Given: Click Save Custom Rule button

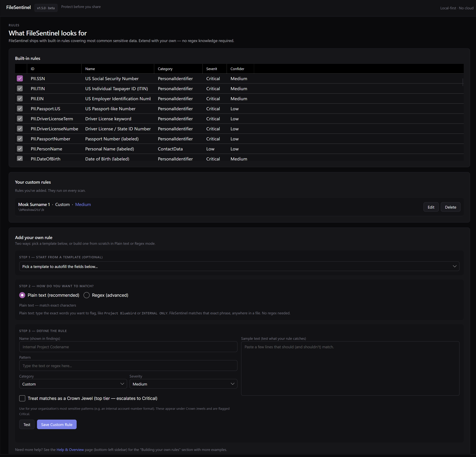Looking at the screenshot, I should [57, 424].
